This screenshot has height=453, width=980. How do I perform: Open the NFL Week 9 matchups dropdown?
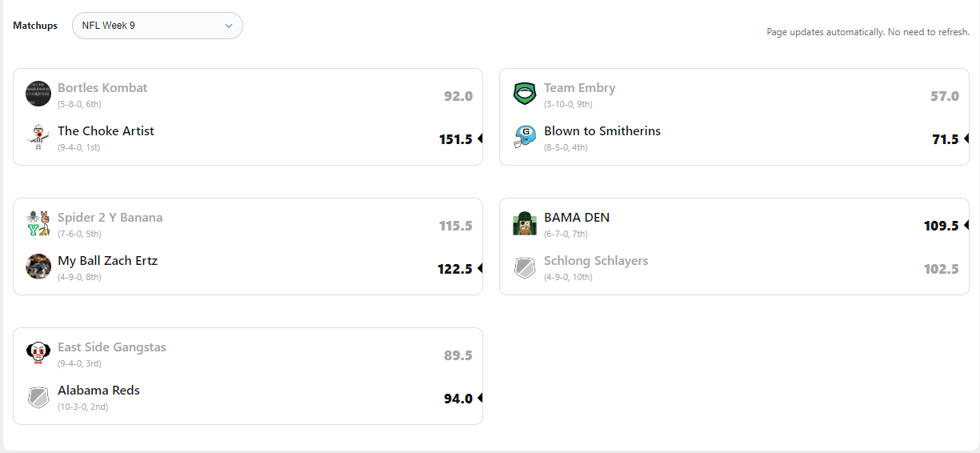157,26
